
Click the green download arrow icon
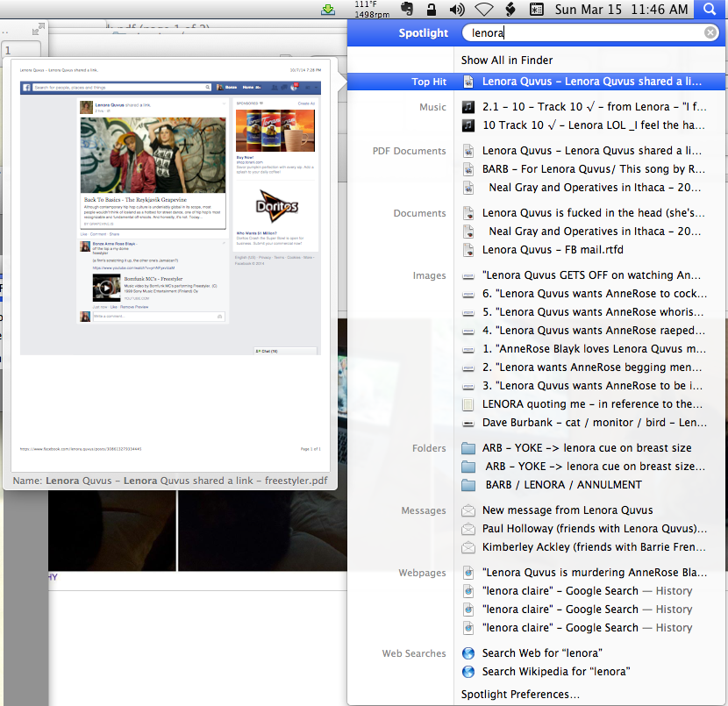(x=328, y=10)
